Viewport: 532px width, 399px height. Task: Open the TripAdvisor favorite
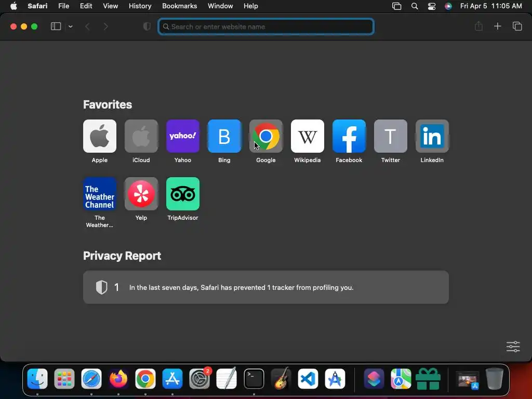tap(182, 194)
